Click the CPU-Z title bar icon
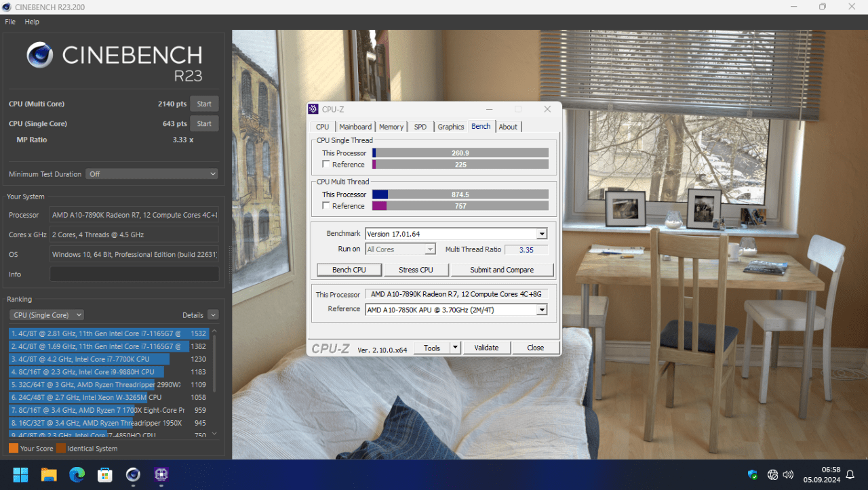 point(313,109)
